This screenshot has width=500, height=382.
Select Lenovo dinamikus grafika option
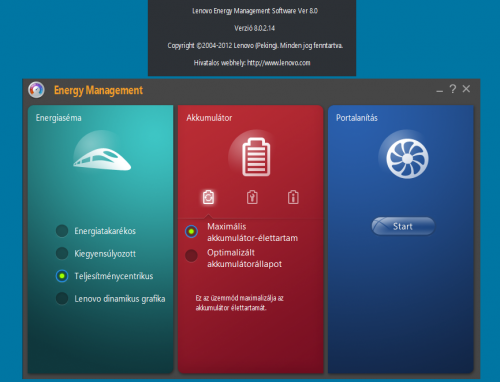coord(110,299)
